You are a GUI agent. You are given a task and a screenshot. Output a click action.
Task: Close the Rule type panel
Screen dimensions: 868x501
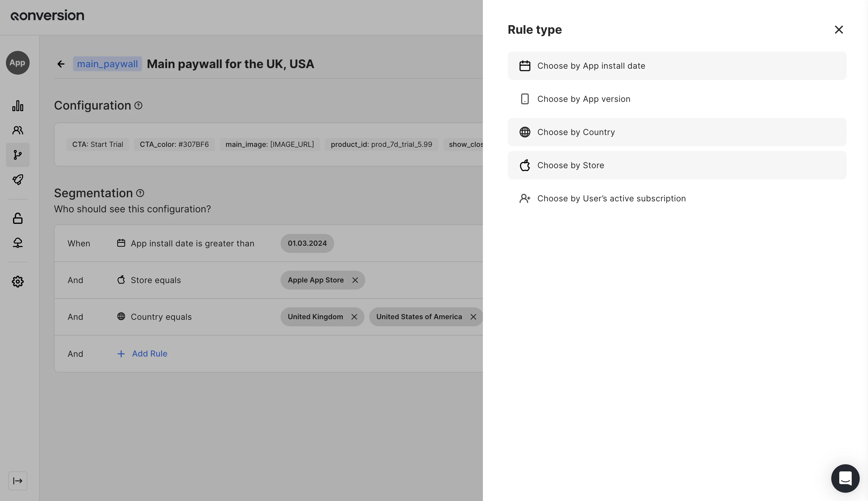tap(839, 30)
